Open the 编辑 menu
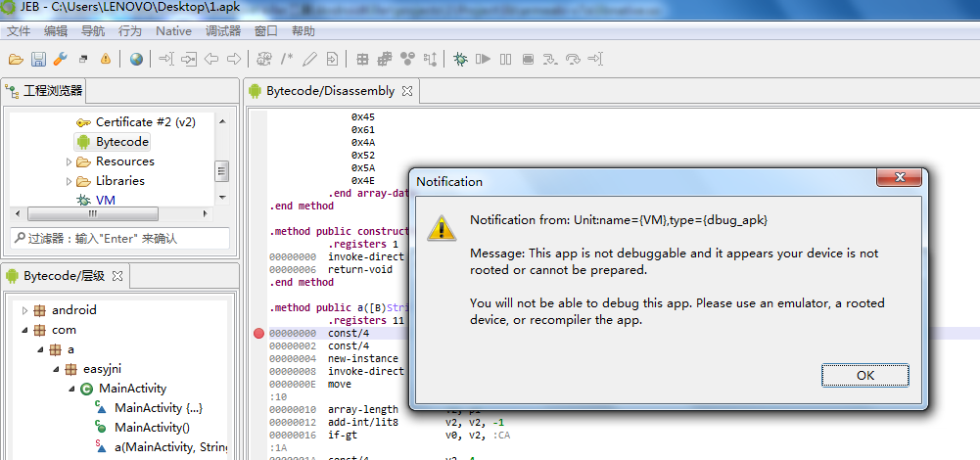This screenshot has height=460, width=980. pos(56,30)
